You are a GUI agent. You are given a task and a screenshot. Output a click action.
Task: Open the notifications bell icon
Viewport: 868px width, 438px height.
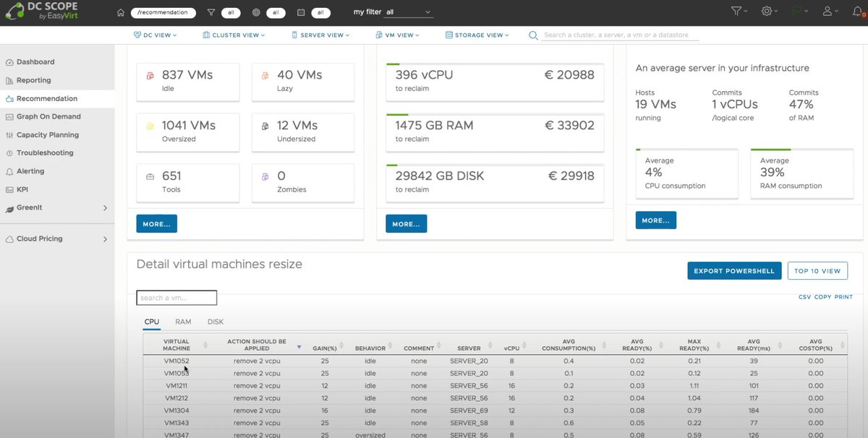tap(858, 12)
